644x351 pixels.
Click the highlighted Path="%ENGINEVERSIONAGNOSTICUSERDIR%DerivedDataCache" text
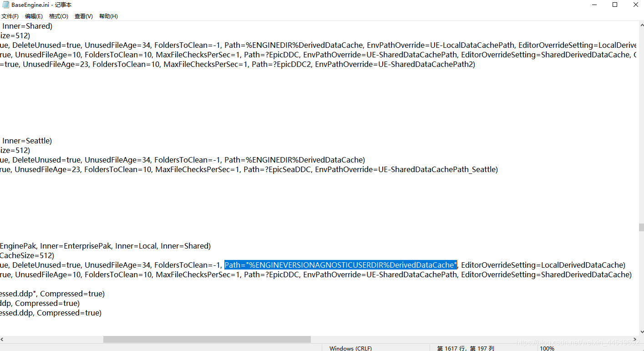(340, 265)
